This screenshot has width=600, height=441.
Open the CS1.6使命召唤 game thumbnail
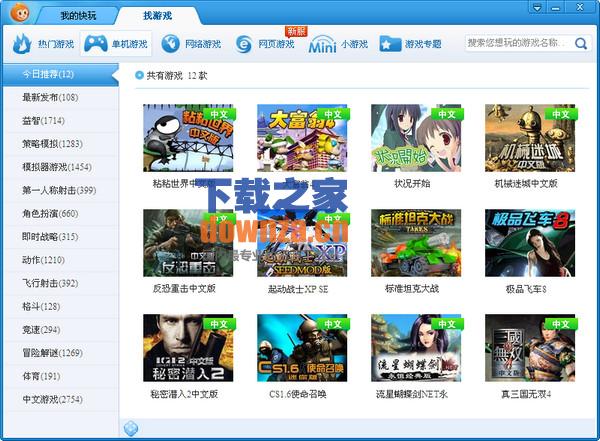click(x=302, y=348)
